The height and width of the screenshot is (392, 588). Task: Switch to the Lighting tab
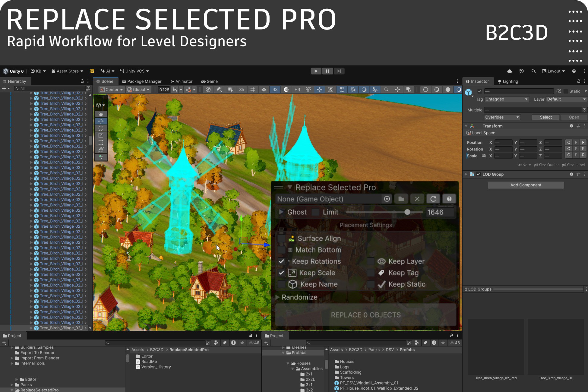[508, 81]
